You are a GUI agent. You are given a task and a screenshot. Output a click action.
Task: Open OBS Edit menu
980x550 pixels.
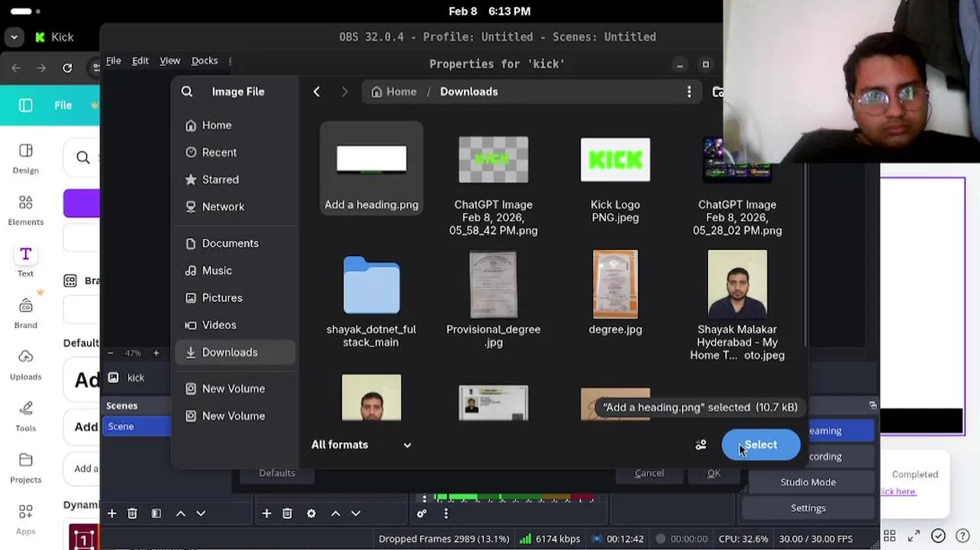pyautogui.click(x=140, y=60)
